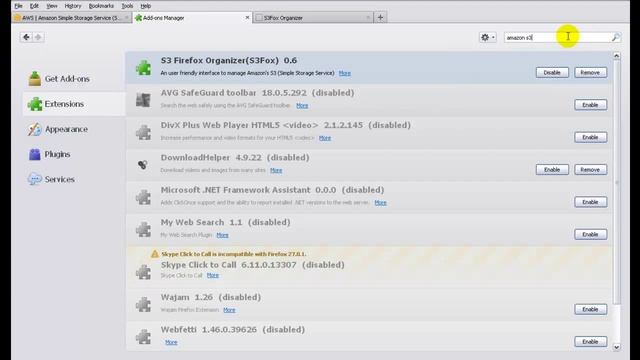Click the AVG SafeGuard toolbar icon
This screenshot has height=360, width=640.
click(x=143, y=100)
